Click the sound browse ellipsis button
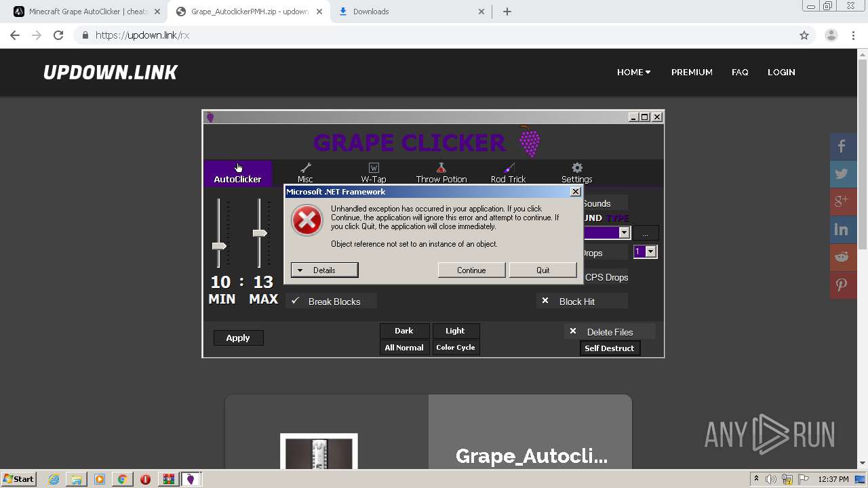The height and width of the screenshot is (488, 868). click(645, 233)
